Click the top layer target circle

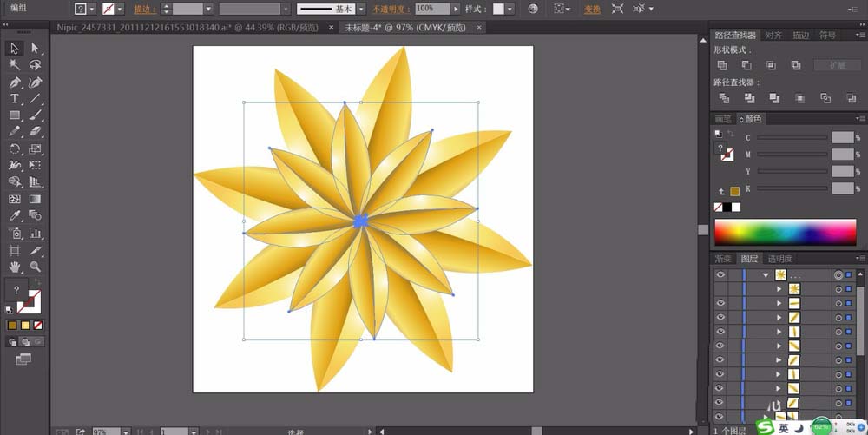[x=838, y=274]
